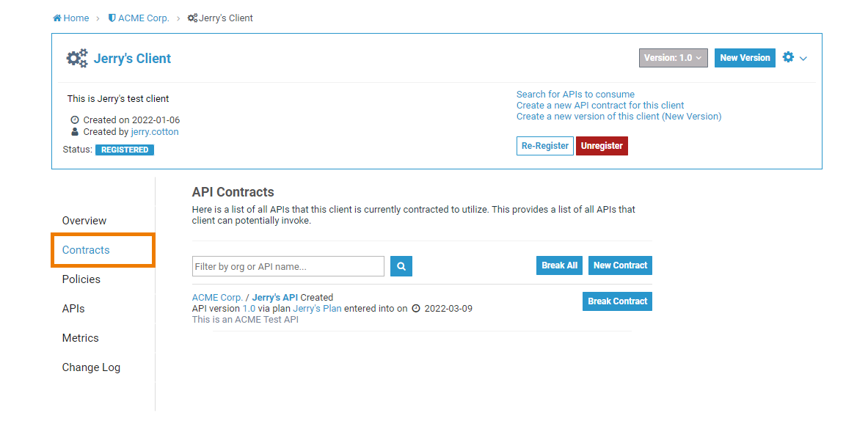The image size is (868, 429).
Task: Open the gear settings menu icon
Action: click(788, 57)
